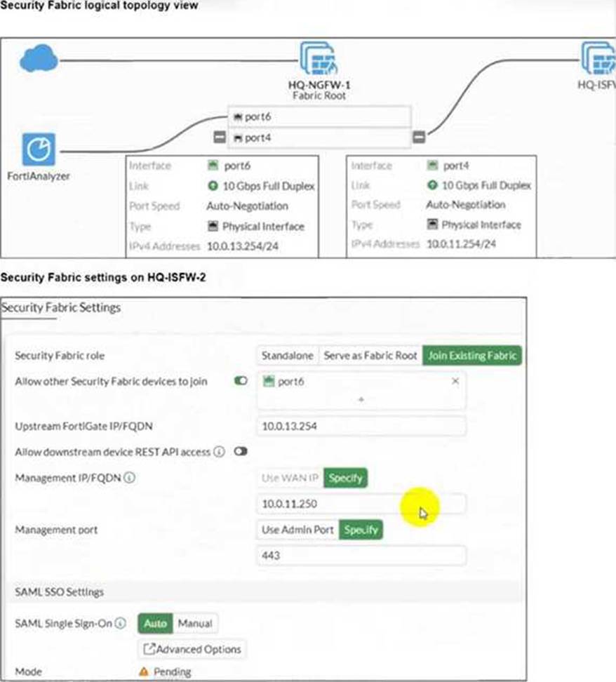This screenshot has height=682, width=616.
Task: Click Management port field 443
Action: tap(361, 556)
